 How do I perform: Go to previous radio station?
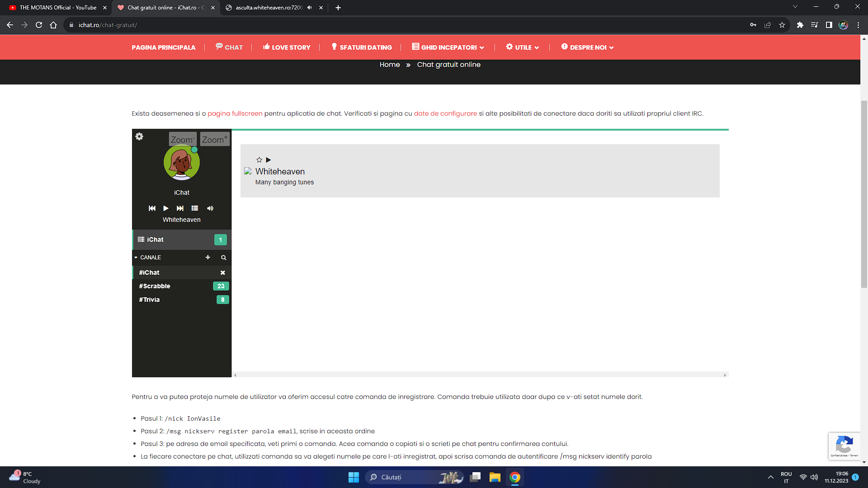click(x=152, y=208)
